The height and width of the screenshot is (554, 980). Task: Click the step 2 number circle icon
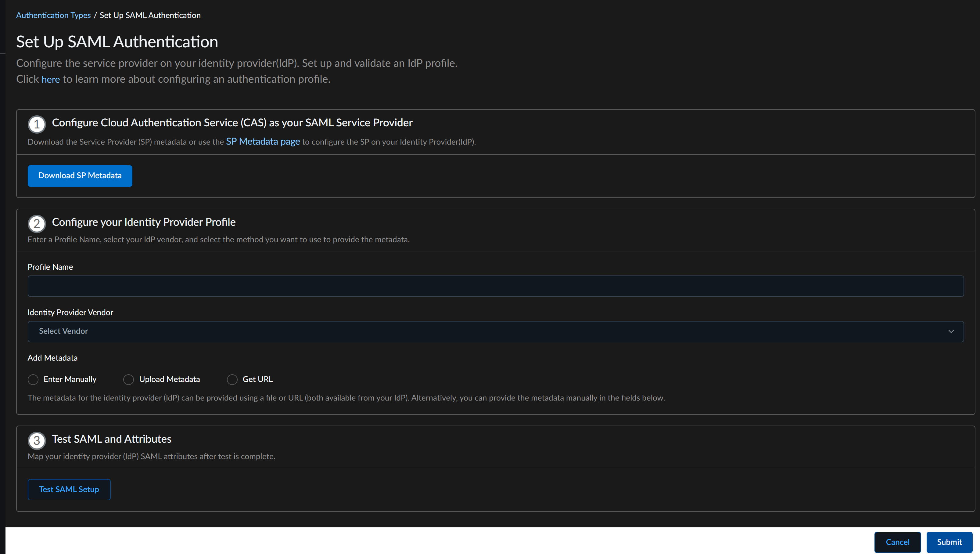pos(37,223)
